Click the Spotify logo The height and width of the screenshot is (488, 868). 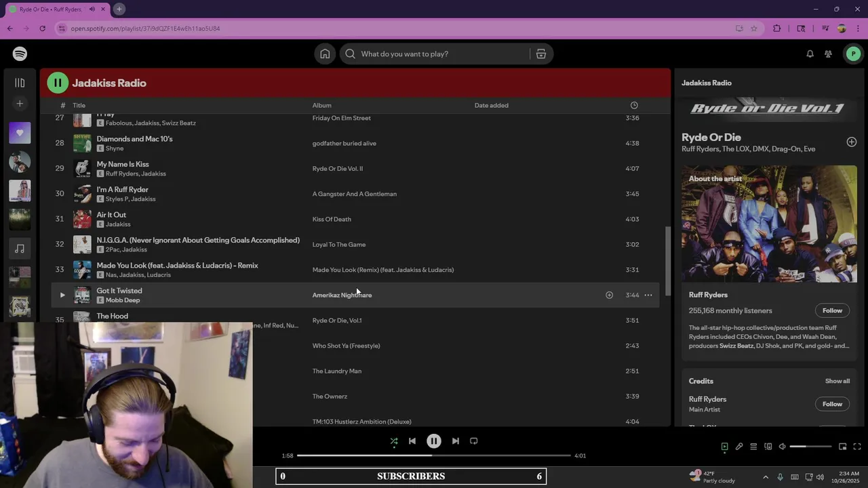pyautogui.click(x=20, y=54)
